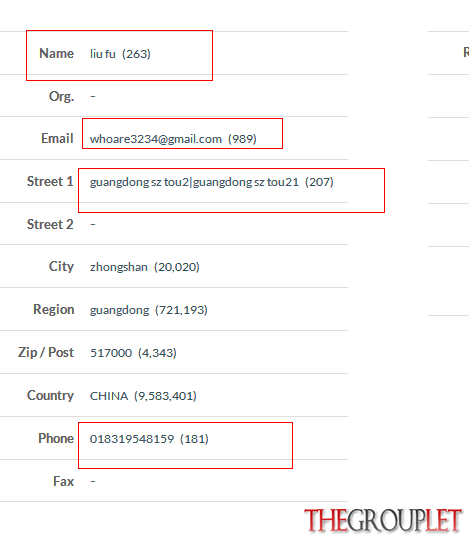
Task: Click the 'Zip / Post' label
Action: (x=46, y=352)
